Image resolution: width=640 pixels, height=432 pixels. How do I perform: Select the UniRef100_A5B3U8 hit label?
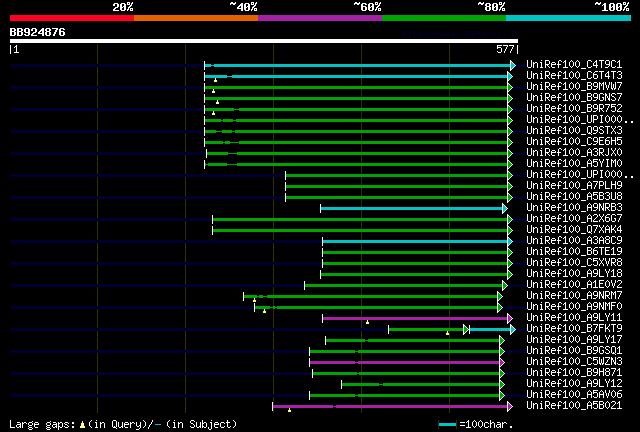574,197
